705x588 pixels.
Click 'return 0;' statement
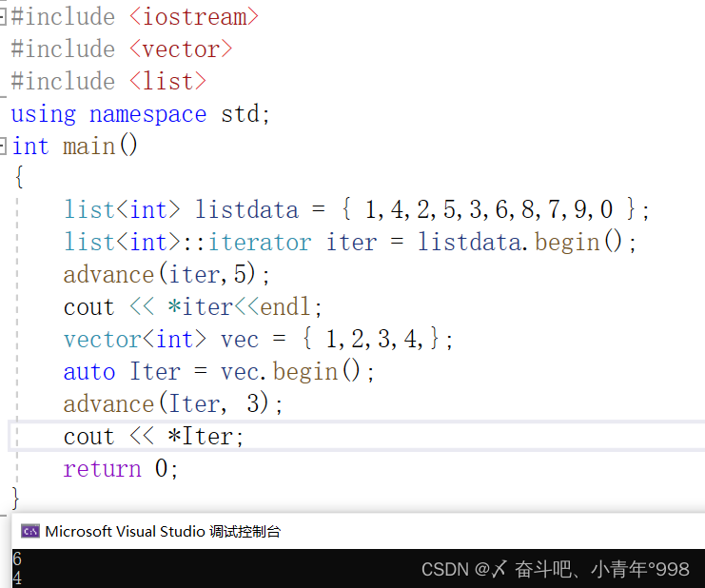coord(121,469)
